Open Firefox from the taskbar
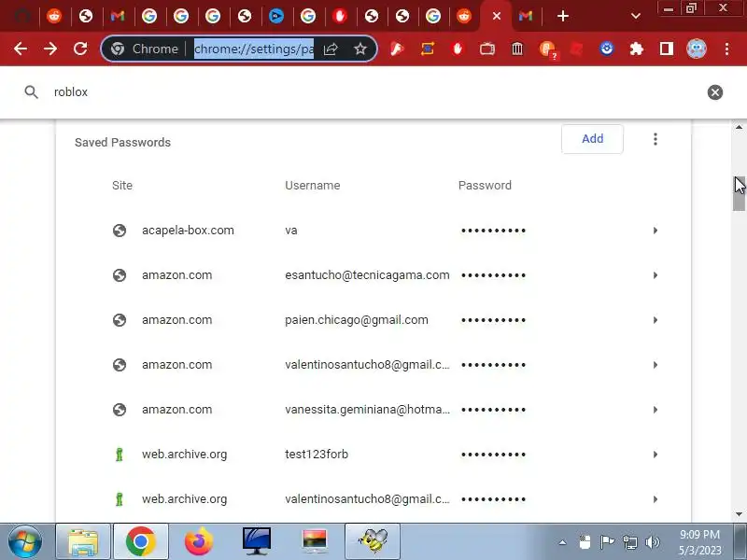 tap(198, 541)
